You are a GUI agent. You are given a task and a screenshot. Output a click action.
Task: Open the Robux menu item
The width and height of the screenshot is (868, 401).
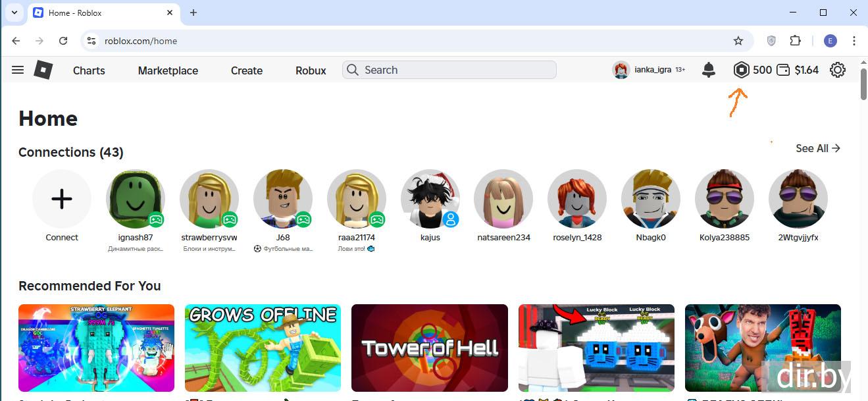click(x=311, y=70)
